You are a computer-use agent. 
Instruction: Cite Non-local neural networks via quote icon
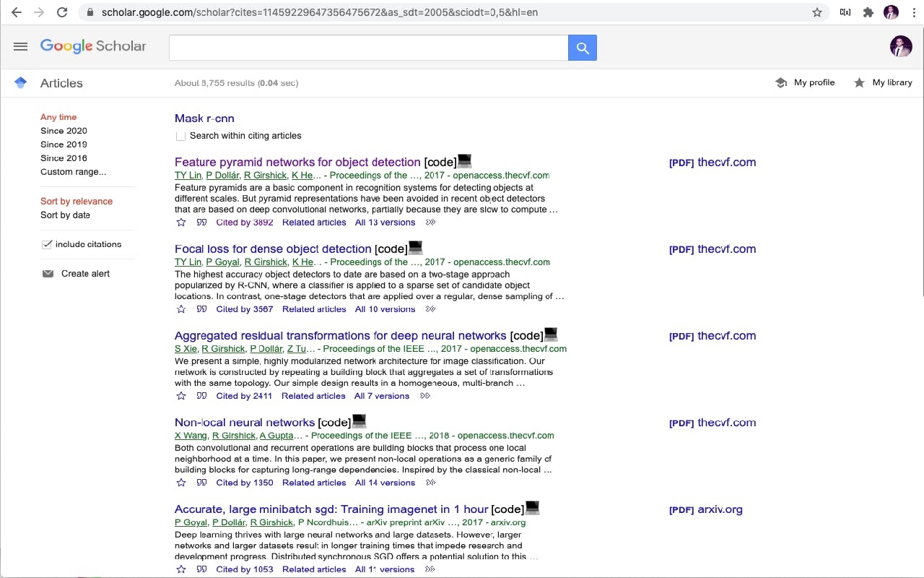(202, 483)
